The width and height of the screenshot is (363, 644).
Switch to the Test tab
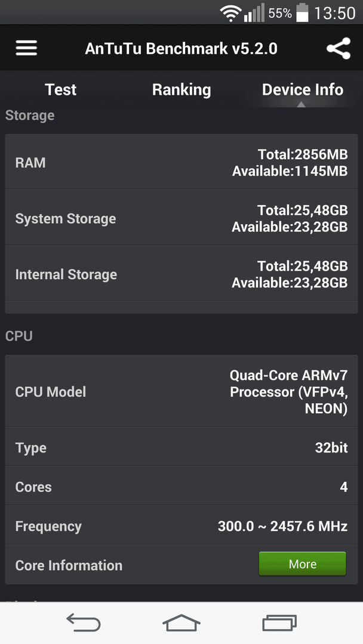point(60,89)
